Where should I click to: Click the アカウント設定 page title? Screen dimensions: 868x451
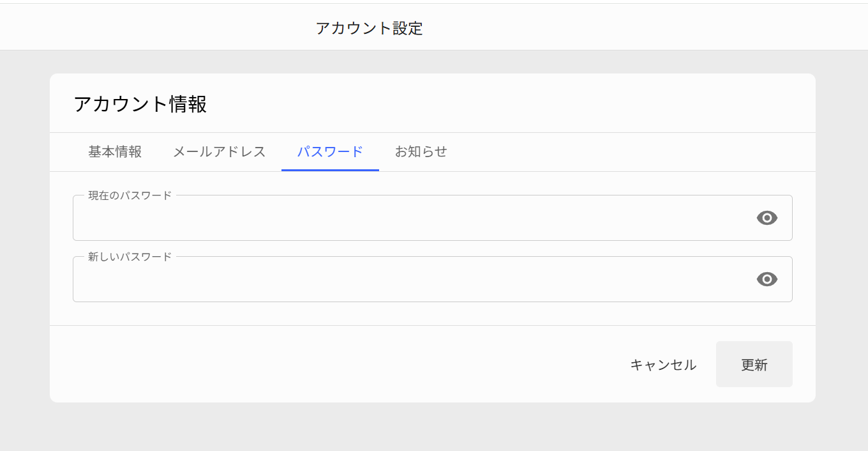(x=370, y=28)
